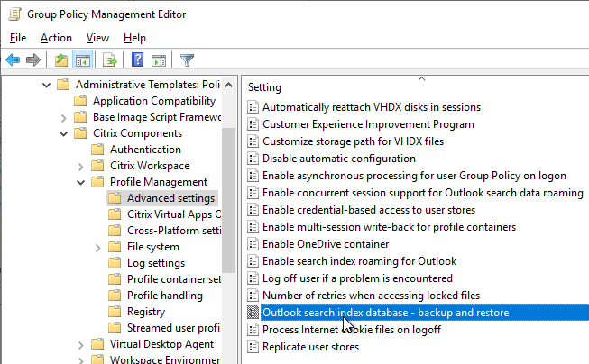
Task: Expand the Citrix Workspace node
Action: pyautogui.click(x=80, y=167)
